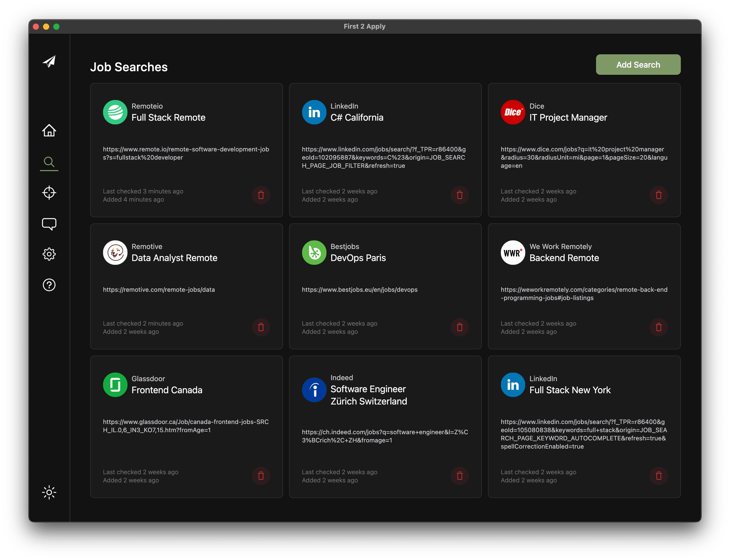Delete the Data Analyst Remote search
This screenshot has width=730, height=560.
[x=261, y=327]
